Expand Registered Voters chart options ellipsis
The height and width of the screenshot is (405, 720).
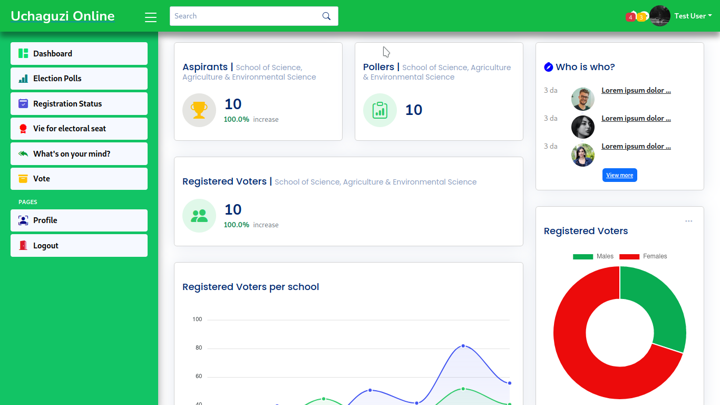(688, 221)
